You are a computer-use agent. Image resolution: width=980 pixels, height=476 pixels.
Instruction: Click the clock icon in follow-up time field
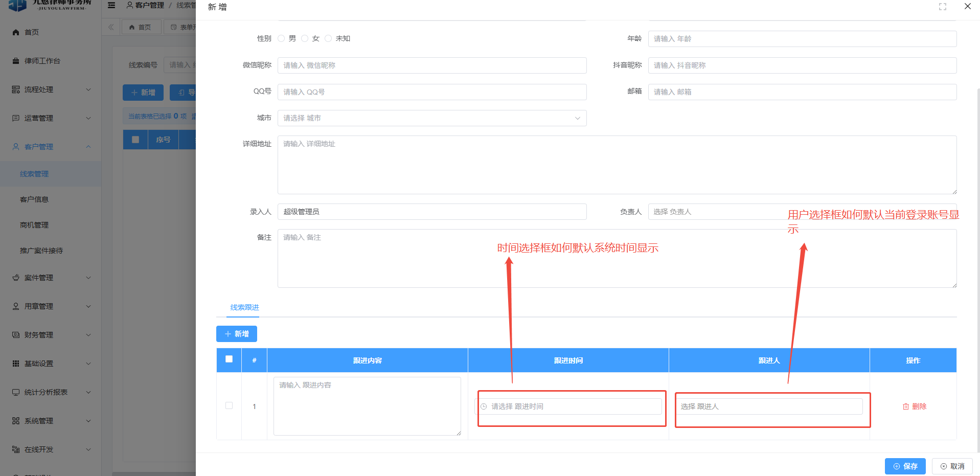(484, 406)
